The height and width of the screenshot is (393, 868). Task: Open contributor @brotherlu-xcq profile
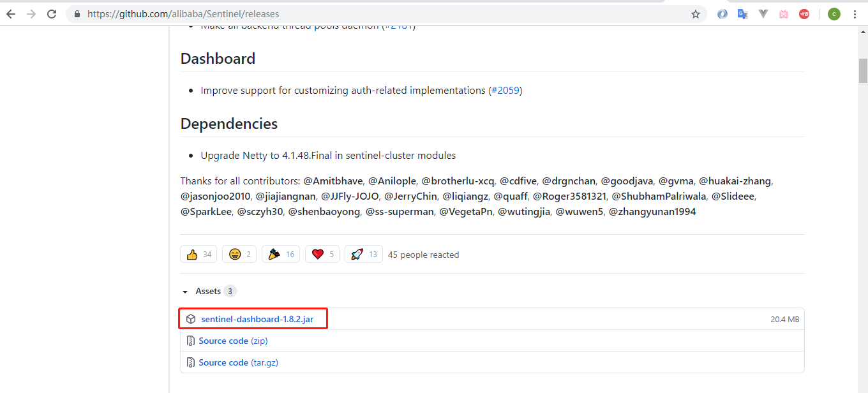[458, 181]
